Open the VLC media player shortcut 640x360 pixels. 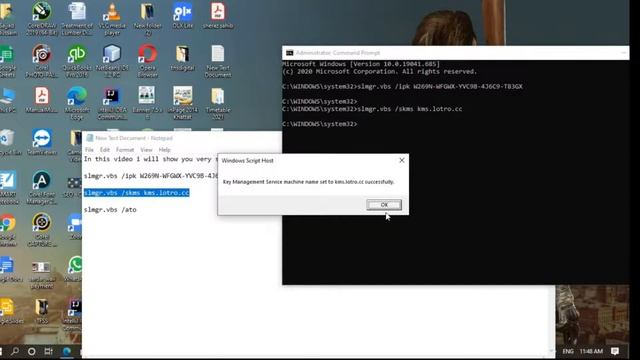pyautogui.click(x=112, y=18)
